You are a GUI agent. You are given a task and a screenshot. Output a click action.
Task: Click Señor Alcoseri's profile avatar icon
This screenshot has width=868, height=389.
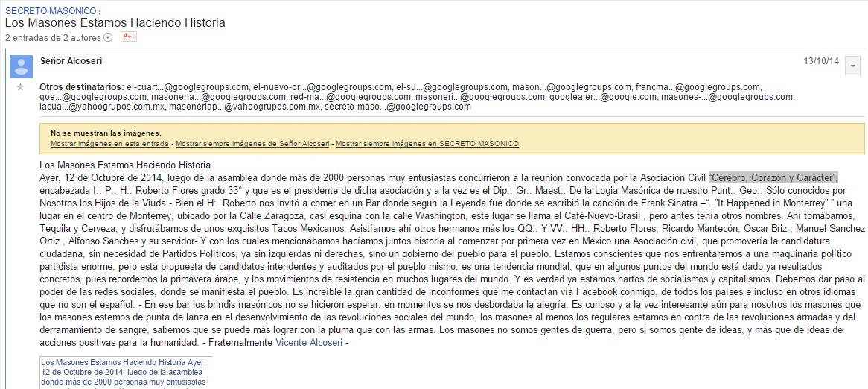[21, 66]
